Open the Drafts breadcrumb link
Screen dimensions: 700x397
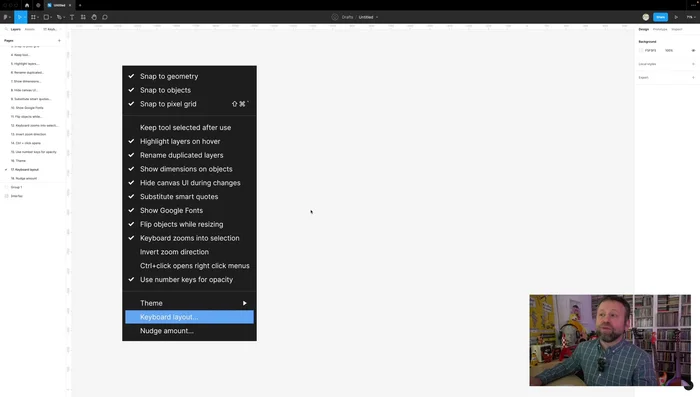pos(347,17)
